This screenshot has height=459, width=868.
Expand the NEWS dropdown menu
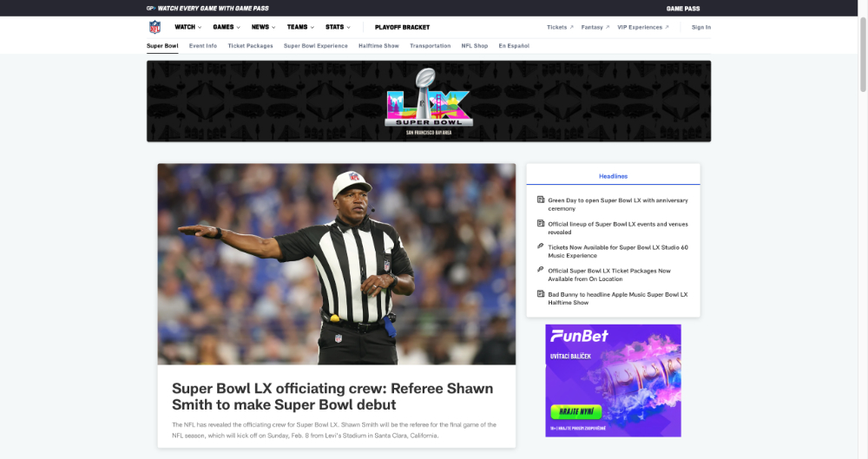(x=264, y=27)
